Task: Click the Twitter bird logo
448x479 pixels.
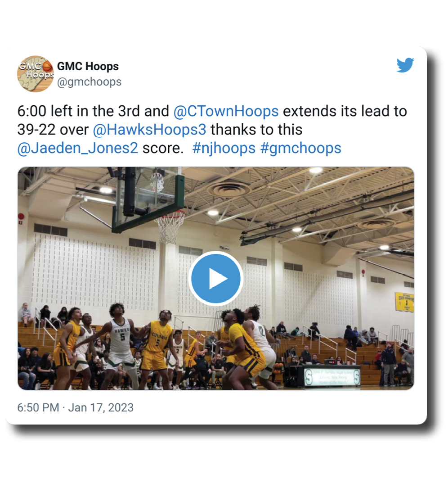Action: (405, 65)
